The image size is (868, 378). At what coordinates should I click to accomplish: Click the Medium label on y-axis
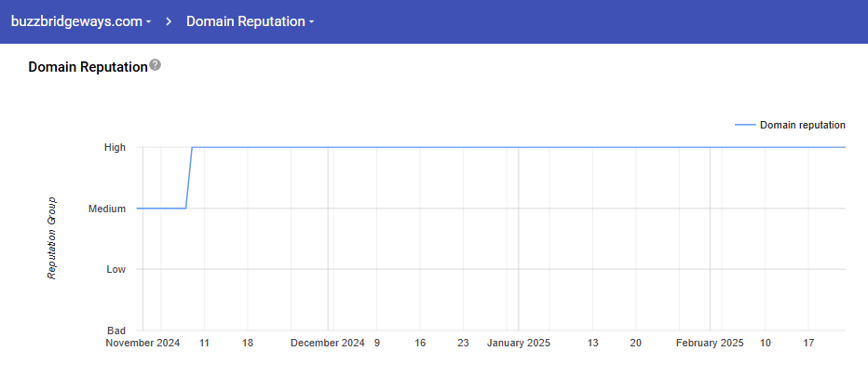pyautogui.click(x=107, y=209)
